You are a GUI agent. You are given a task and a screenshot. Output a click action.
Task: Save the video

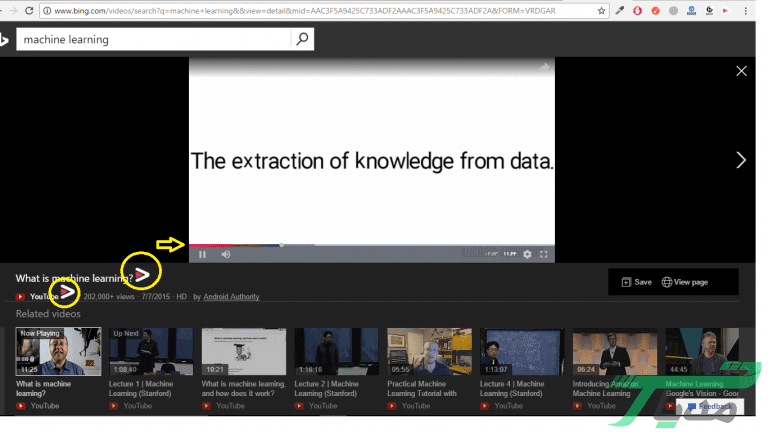636,282
